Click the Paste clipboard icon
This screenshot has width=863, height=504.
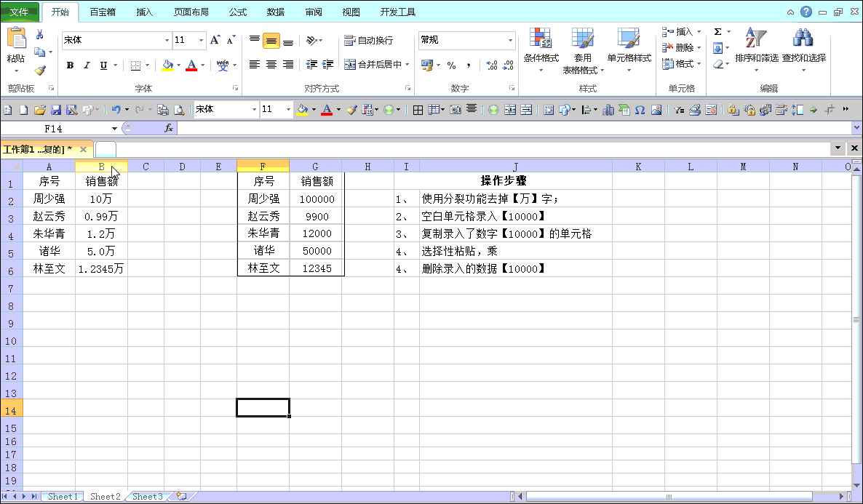click(16, 39)
